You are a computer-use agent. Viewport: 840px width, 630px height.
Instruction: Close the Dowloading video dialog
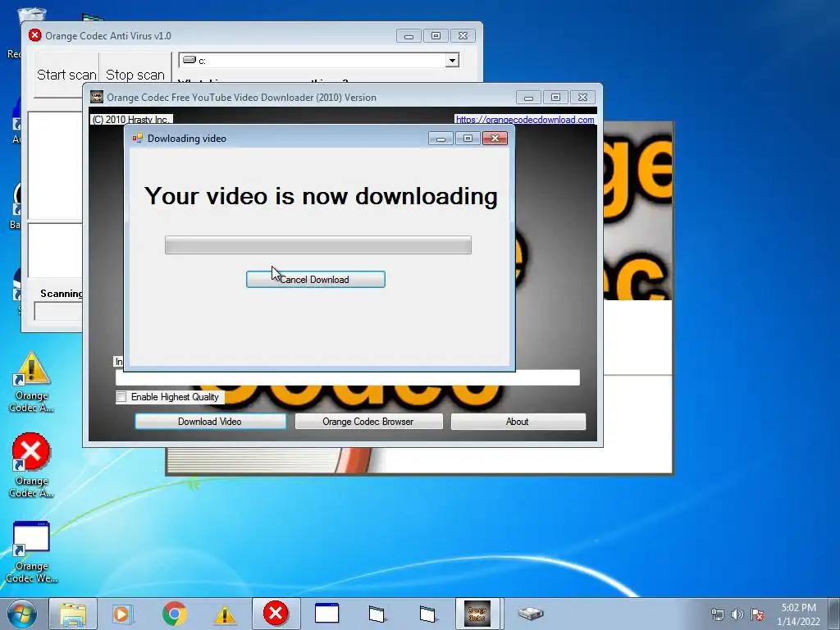coord(495,139)
